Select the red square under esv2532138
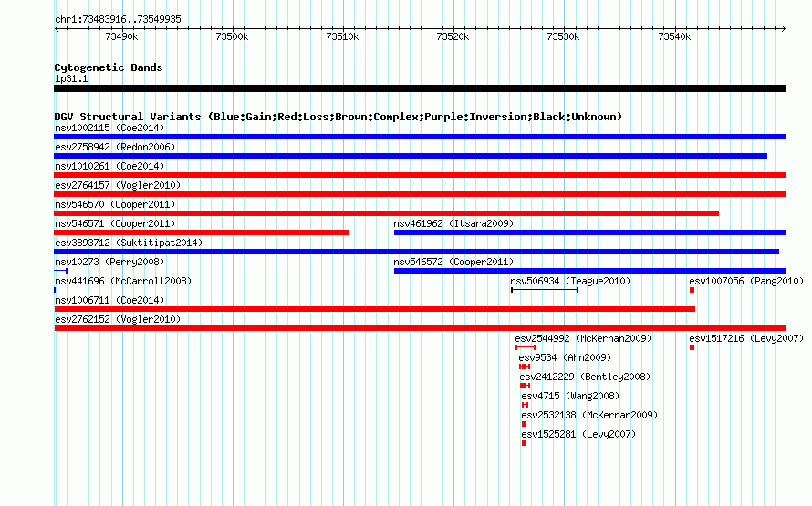Viewport: 812px width, 506px height. [524, 424]
